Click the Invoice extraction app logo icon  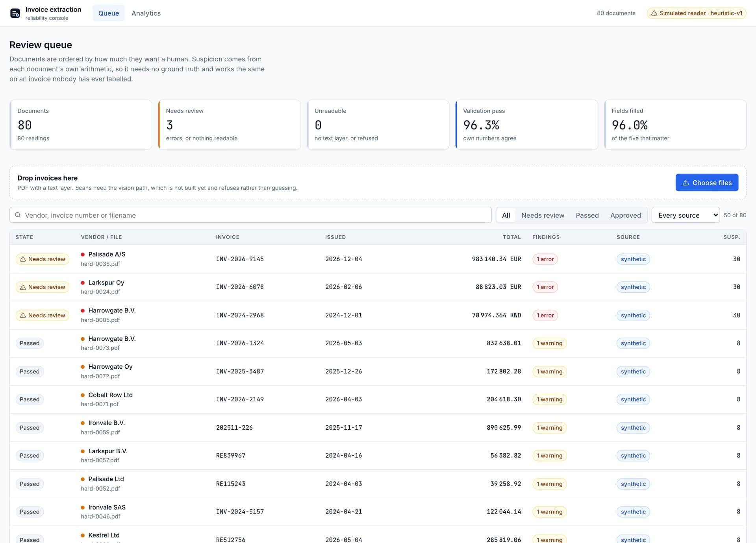[15, 13]
